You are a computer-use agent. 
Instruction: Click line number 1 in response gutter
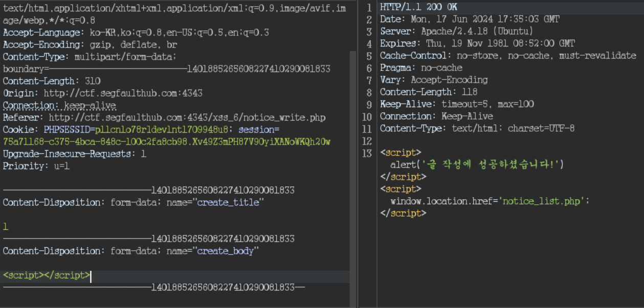tap(369, 7)
